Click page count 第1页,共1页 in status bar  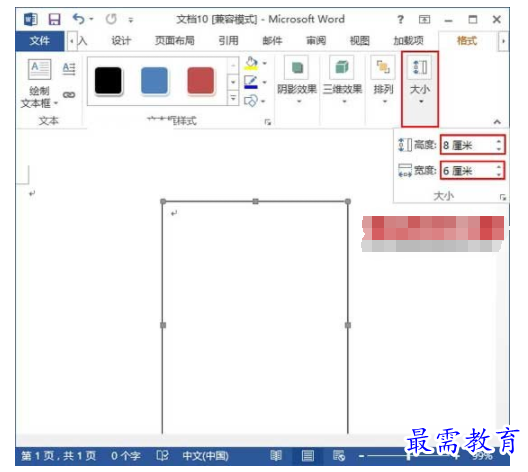coord(59,456)
